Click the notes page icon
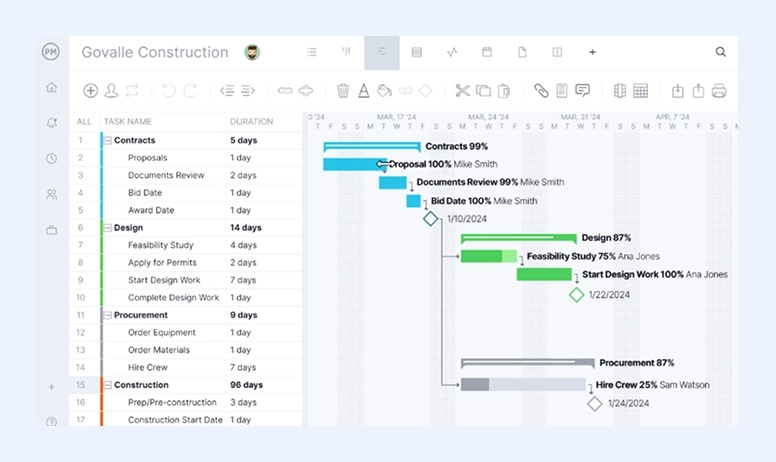Viewport: 776px width, 462px height. [562, 91]
